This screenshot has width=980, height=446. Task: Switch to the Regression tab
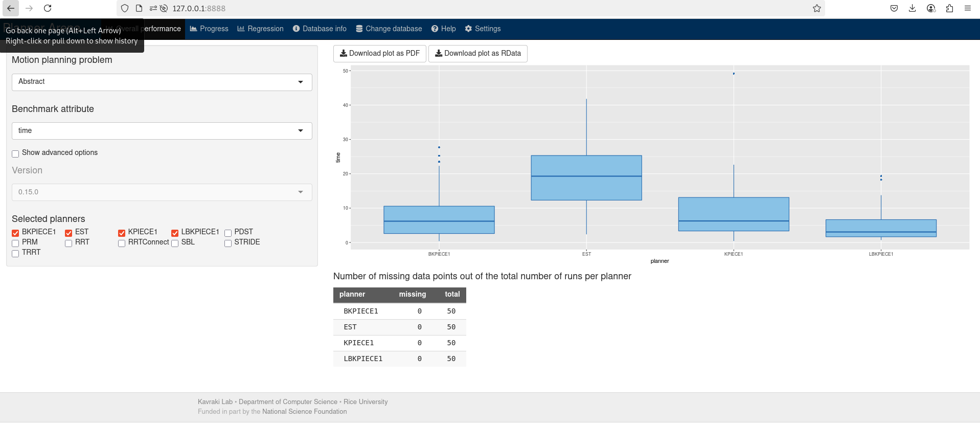click(260, 29)
